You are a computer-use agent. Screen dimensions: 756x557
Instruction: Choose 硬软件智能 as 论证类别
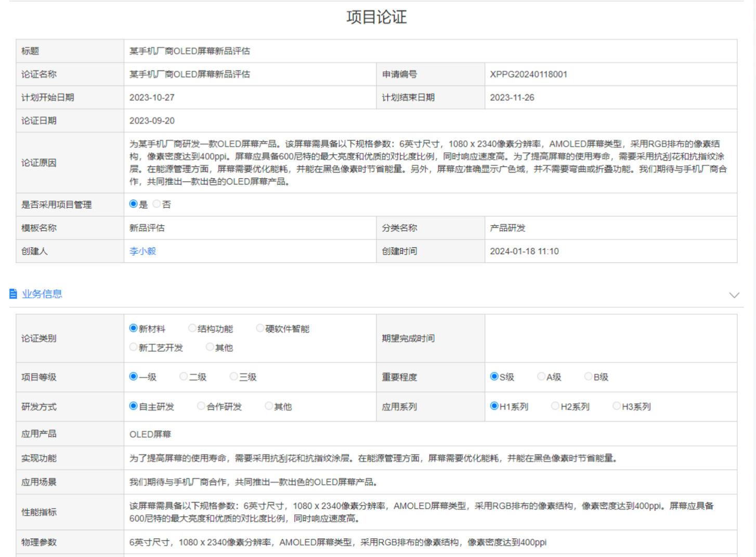260,328
